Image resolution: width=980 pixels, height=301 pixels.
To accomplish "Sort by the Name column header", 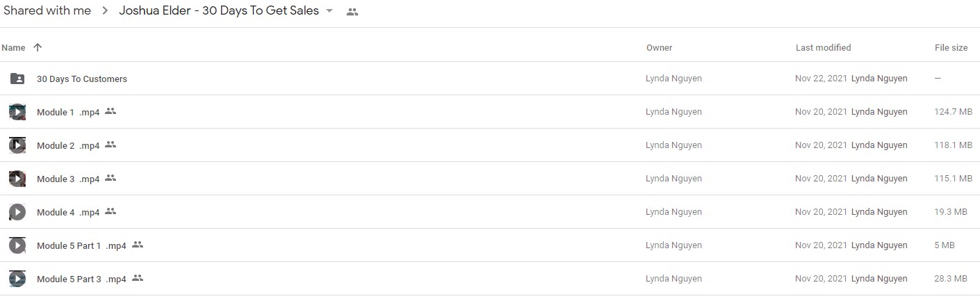I will pos(13,48).
